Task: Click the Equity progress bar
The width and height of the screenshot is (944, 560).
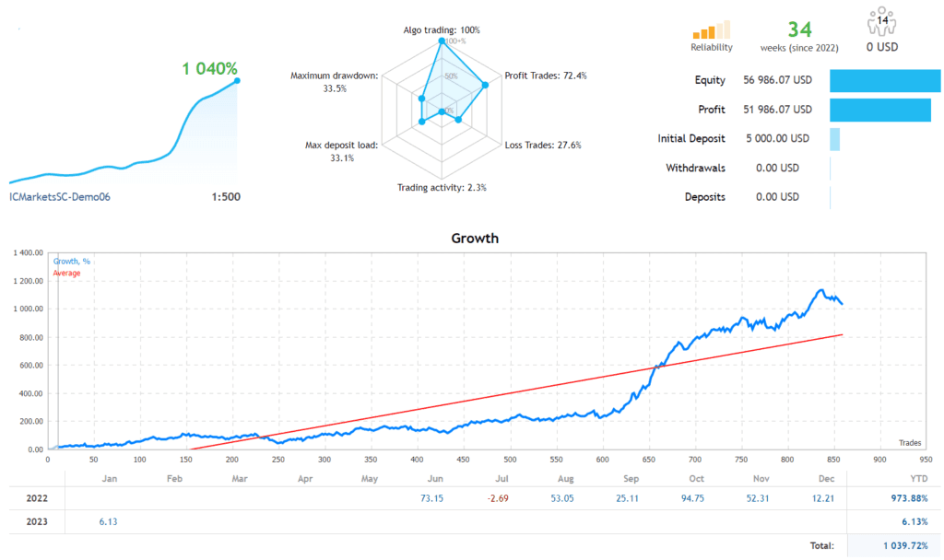Action: pos(885,80)
